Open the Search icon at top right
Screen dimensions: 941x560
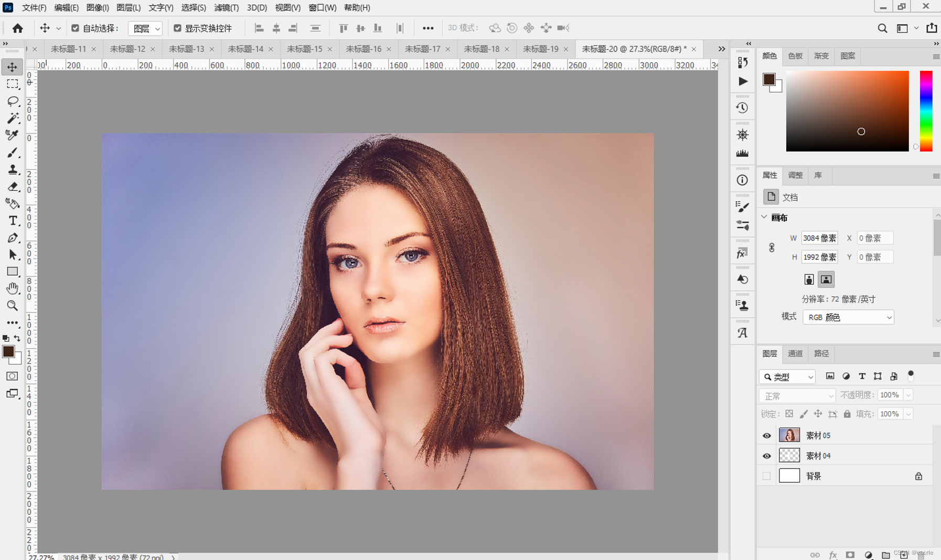pos(882,28)
